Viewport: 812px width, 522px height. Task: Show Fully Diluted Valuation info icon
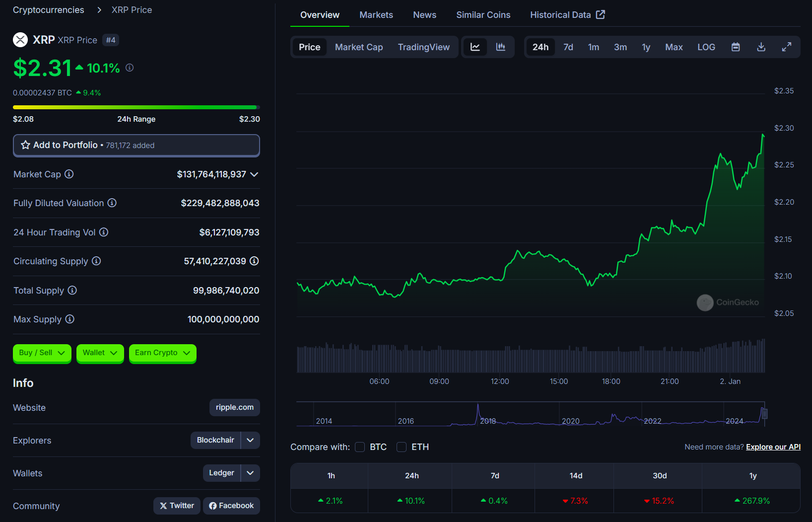pos(112,203)
